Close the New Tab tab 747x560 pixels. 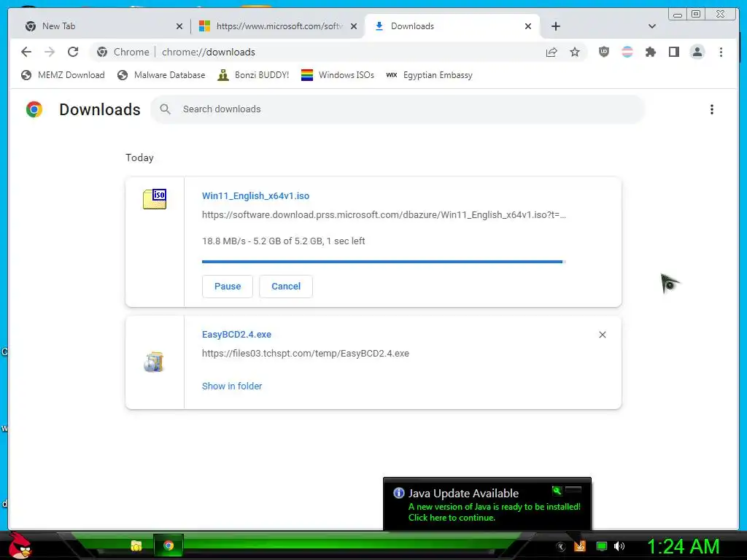tap(179, 26)
